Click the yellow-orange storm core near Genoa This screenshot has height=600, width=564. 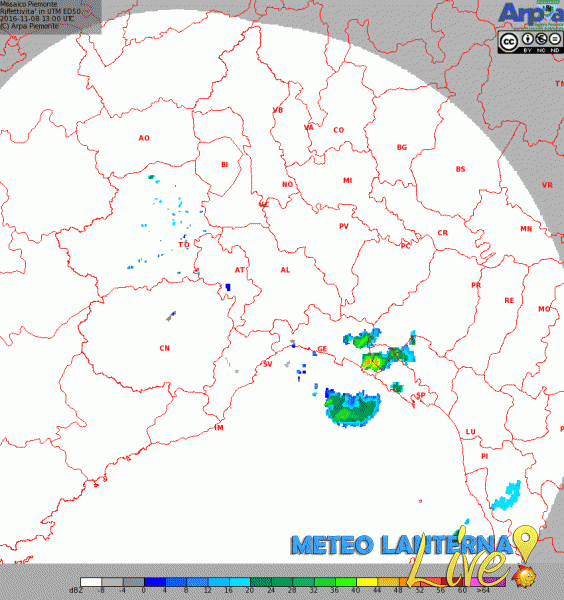tap(372, 362)
